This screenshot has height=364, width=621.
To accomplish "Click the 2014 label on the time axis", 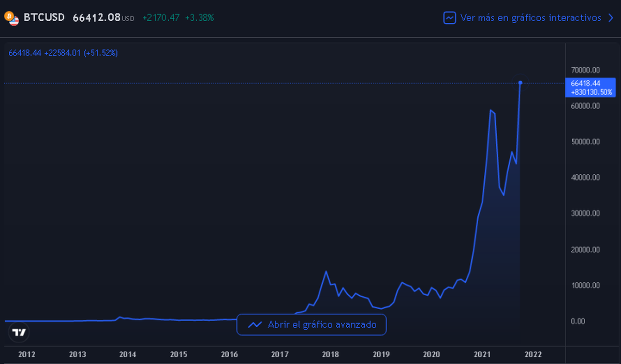I will [x=127, y=355].
